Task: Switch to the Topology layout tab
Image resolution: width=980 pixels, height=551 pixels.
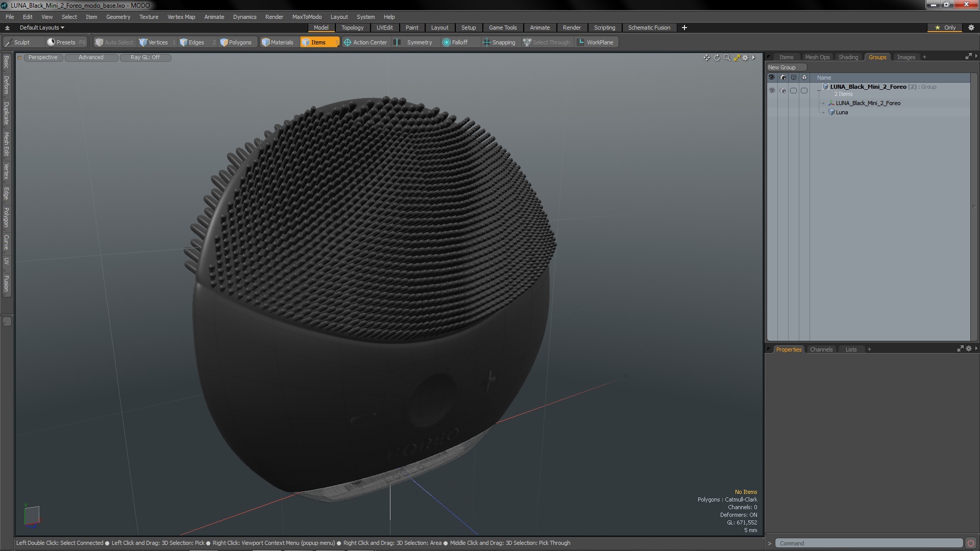Action: point(352,28)
